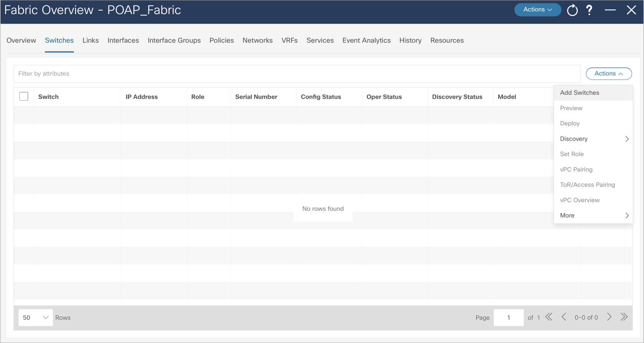
Task: Switch to the VRFs tab
Action: click(290, 40)
